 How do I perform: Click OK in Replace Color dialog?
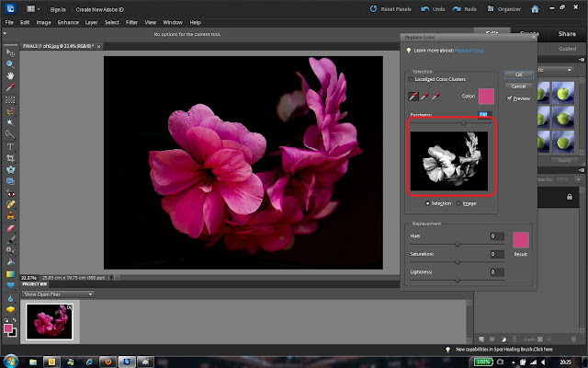click(518, 75)
